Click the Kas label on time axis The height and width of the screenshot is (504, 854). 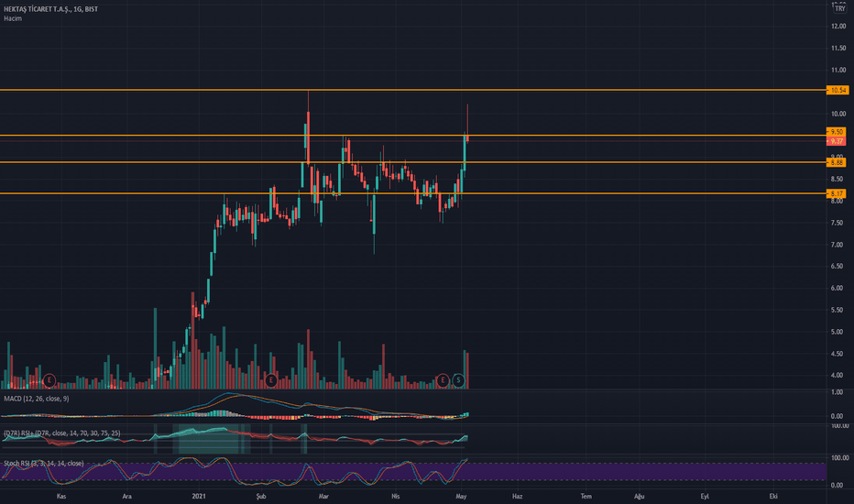pyautogui.click(x=61, y=497)
